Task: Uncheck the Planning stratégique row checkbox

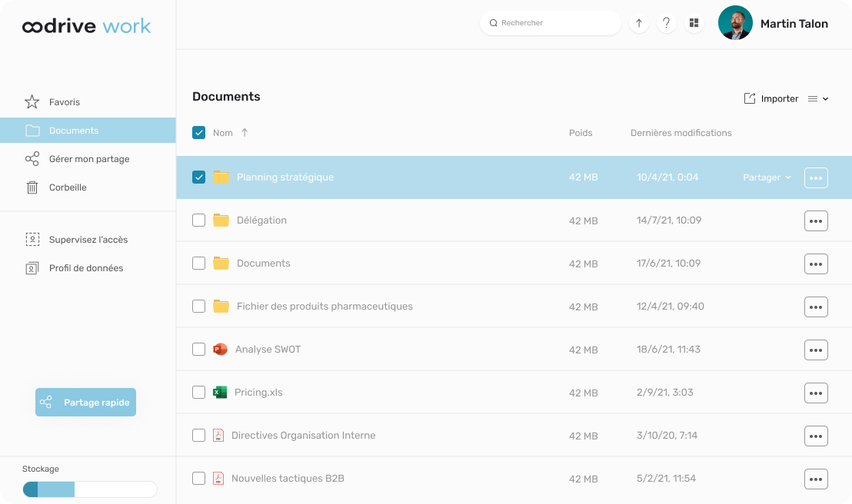Action: pyautogui.click(x=198, y=177)
